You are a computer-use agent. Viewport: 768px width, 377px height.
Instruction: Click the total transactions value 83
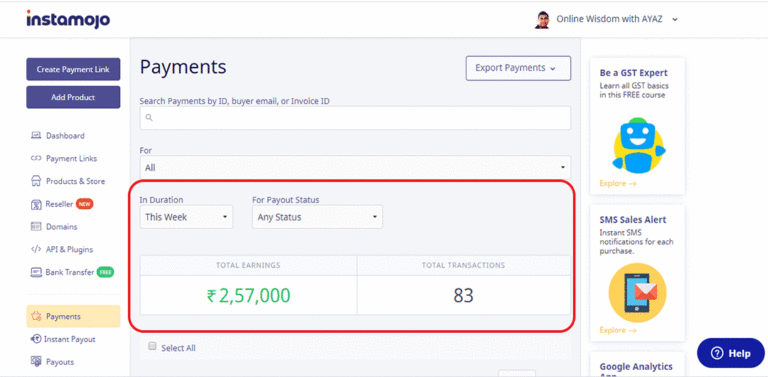tap(463, 295)
